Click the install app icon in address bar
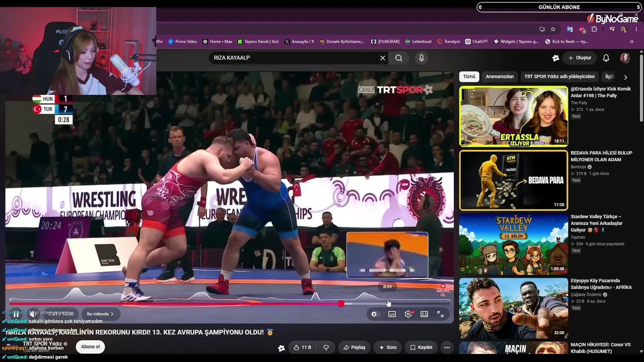The width and height of the screenshot is (644, 362). click(x=542, y=29)
